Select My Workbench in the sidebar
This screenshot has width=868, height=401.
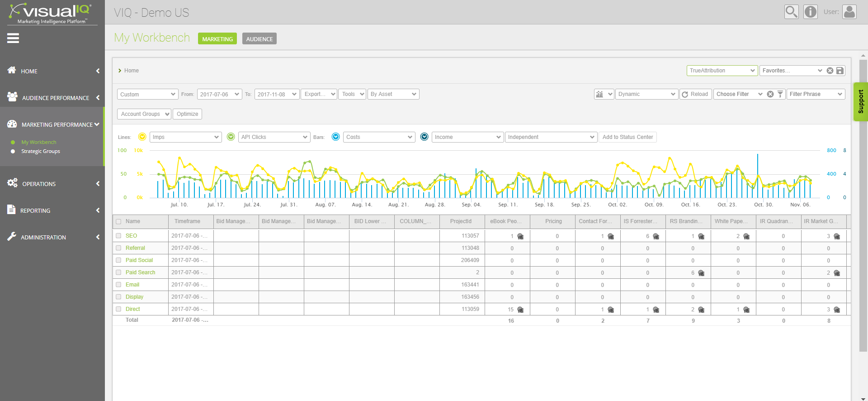point(39,142)
